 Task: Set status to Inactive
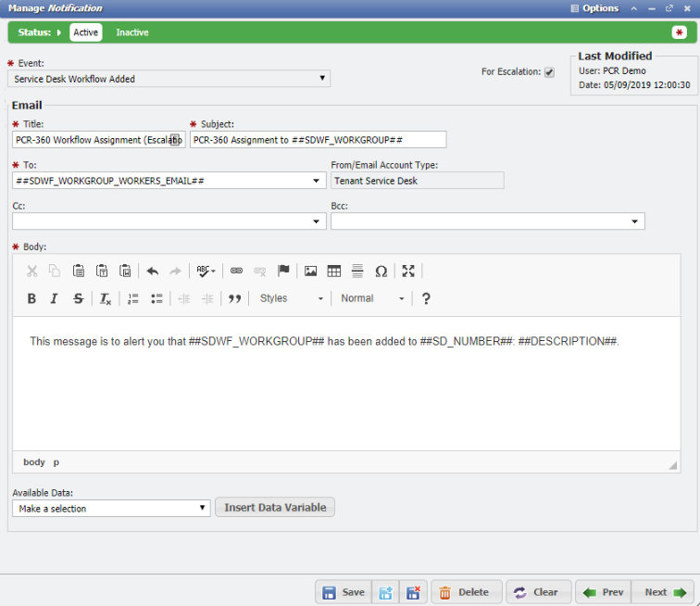click(x=131, y=32)
